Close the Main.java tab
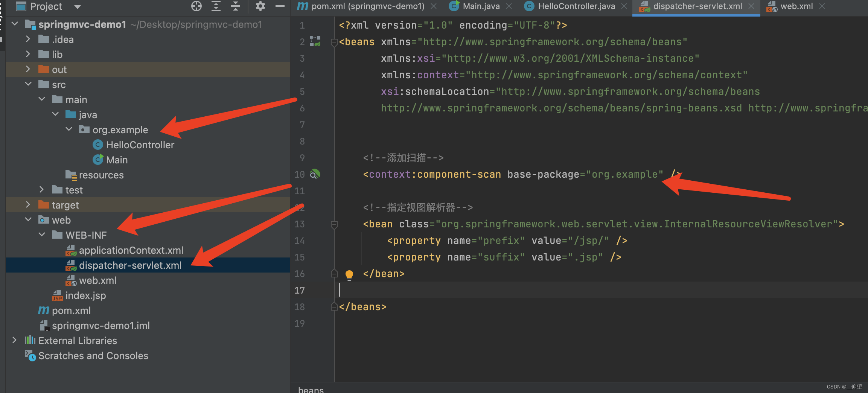 pyautogui.click(x=509, y=6)
